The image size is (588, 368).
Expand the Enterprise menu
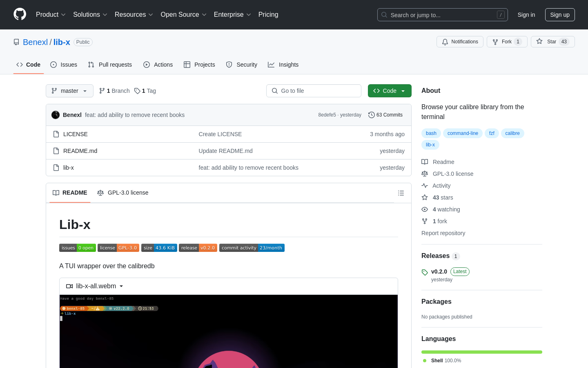[232, 15]
